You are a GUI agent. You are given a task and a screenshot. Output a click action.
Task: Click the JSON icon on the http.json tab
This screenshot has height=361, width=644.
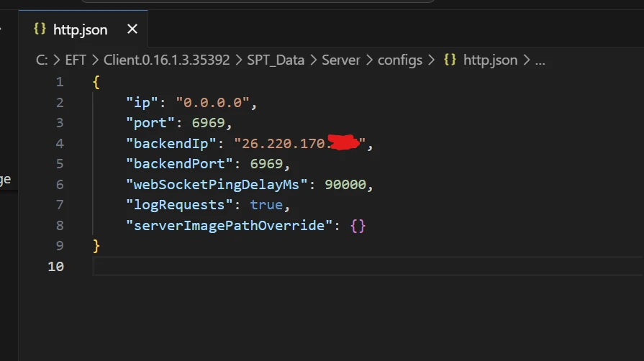click(40, 29)
